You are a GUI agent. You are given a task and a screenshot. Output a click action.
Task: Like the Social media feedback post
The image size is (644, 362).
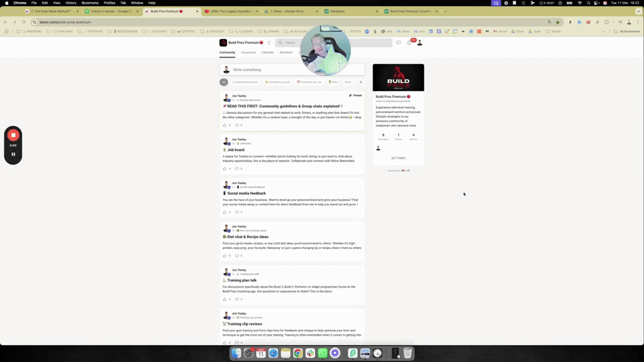click(x=225, y=212)
